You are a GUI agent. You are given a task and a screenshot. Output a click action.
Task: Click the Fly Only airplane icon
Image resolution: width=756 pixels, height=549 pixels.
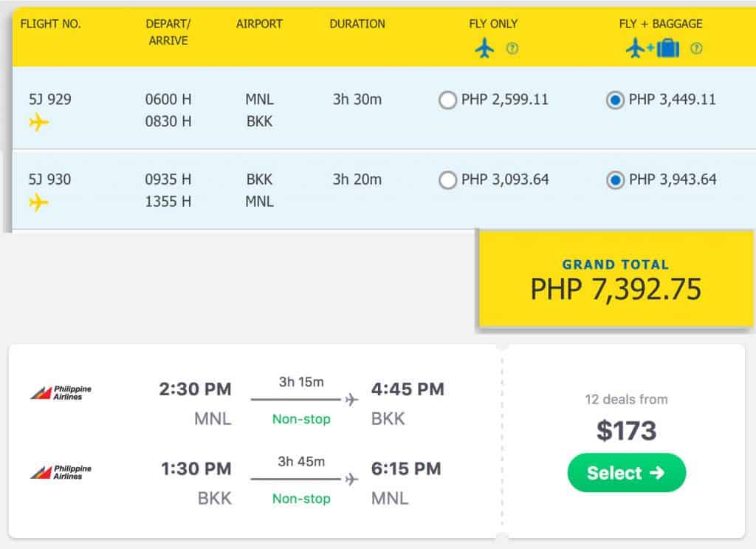(x=484, y=49)
